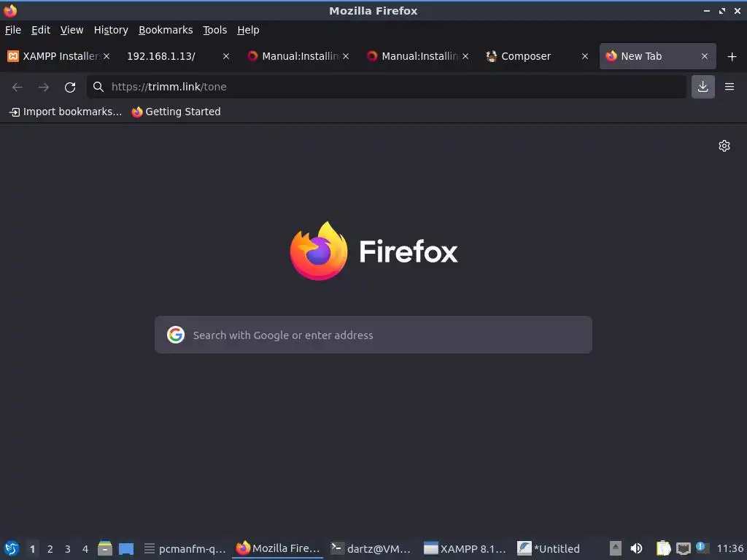
Task: Click the update notification tray icon
Action: [701, 547]
